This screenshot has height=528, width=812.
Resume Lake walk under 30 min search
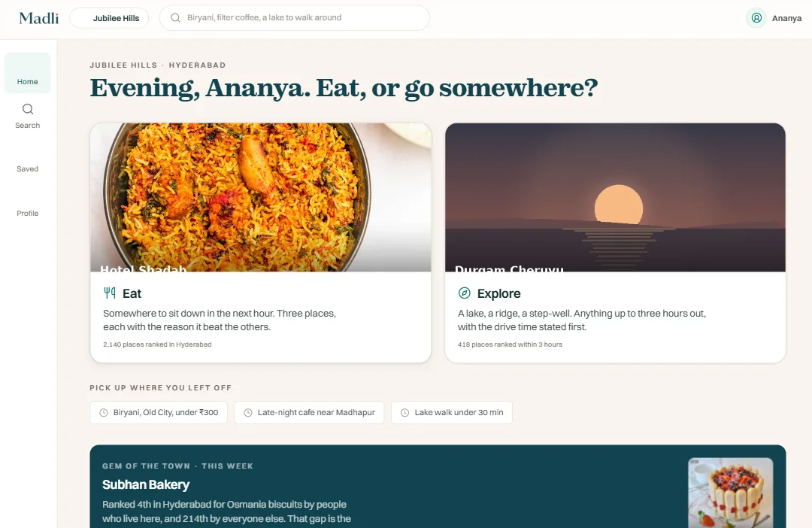[452, 412]
